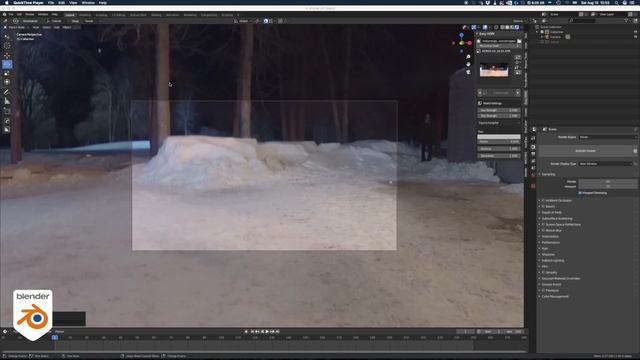Screen dimensions: 640x360
Task: Adjust the Sky Strength slider
Action: (x=499, y=116)
